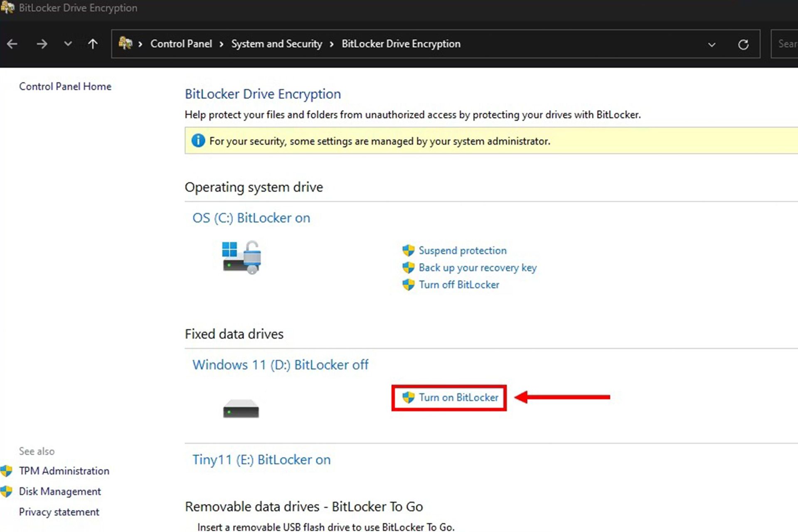Click the BitLocker Drive Encryption page heading
This screenshot has height=532, width=798.
click(263, 94)
